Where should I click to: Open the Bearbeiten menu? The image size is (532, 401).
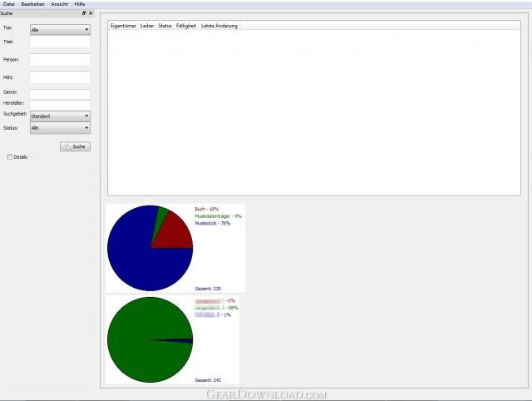click(x=32, y=4)
